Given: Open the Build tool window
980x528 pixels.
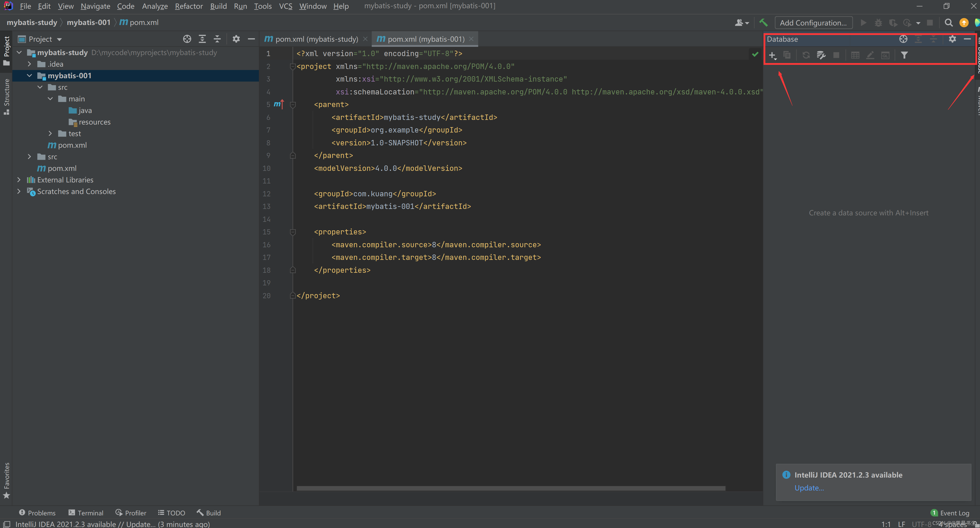Looking at the screenshot, I should pyautogui.click(x=208, y=513).
